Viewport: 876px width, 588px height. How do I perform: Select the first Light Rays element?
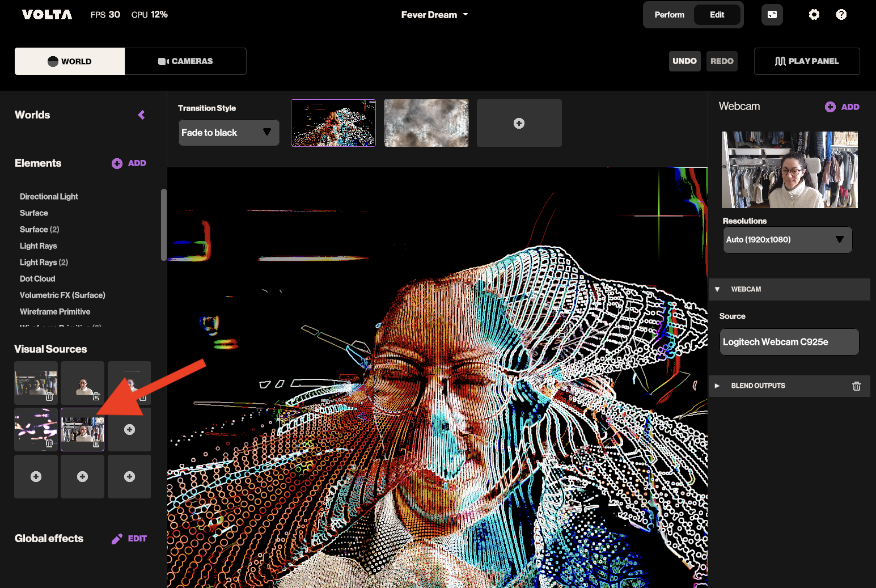click(39, 246)
